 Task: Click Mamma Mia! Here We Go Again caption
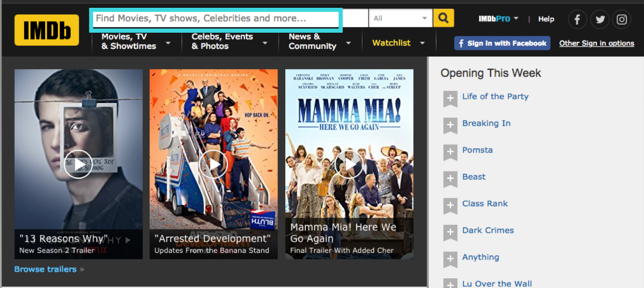[343, 233]
